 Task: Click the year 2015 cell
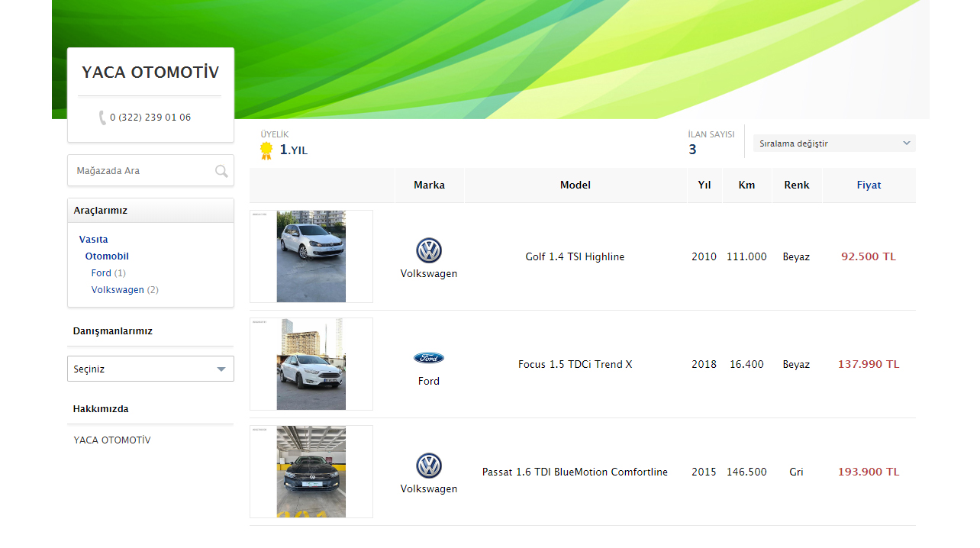click(x=704, y=472)
